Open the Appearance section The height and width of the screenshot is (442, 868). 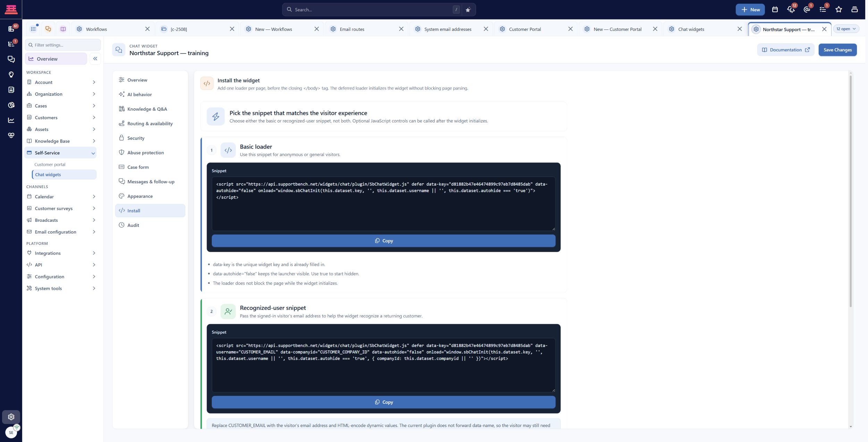coord(150,196)
